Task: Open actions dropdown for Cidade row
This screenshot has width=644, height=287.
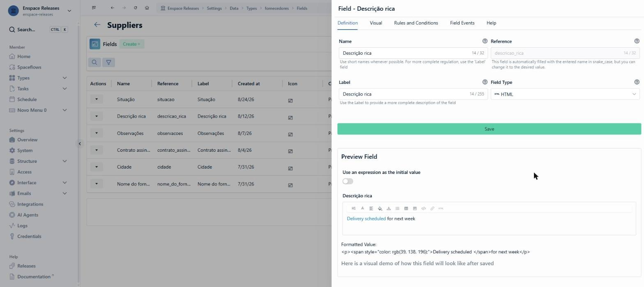Action: tap(97, 167)
